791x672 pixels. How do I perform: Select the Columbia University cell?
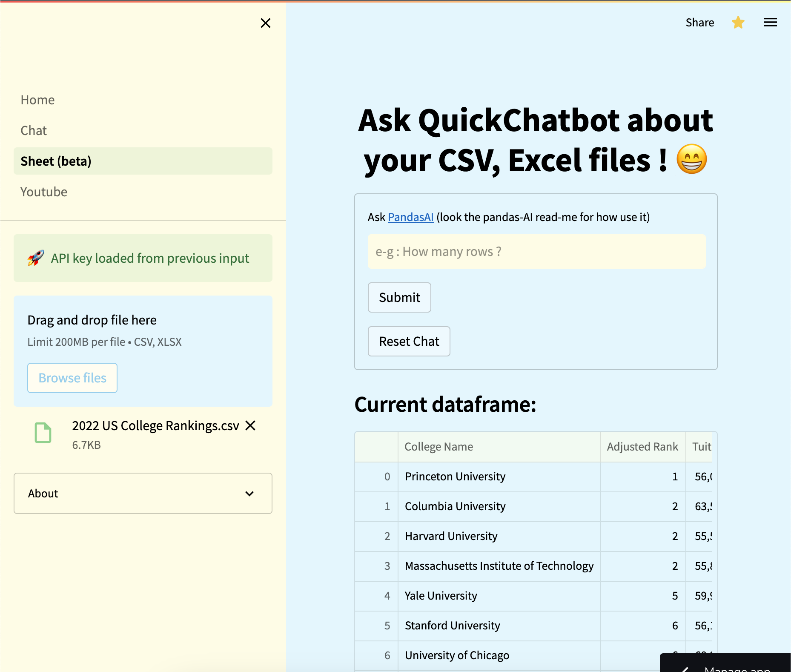[499, 507]
